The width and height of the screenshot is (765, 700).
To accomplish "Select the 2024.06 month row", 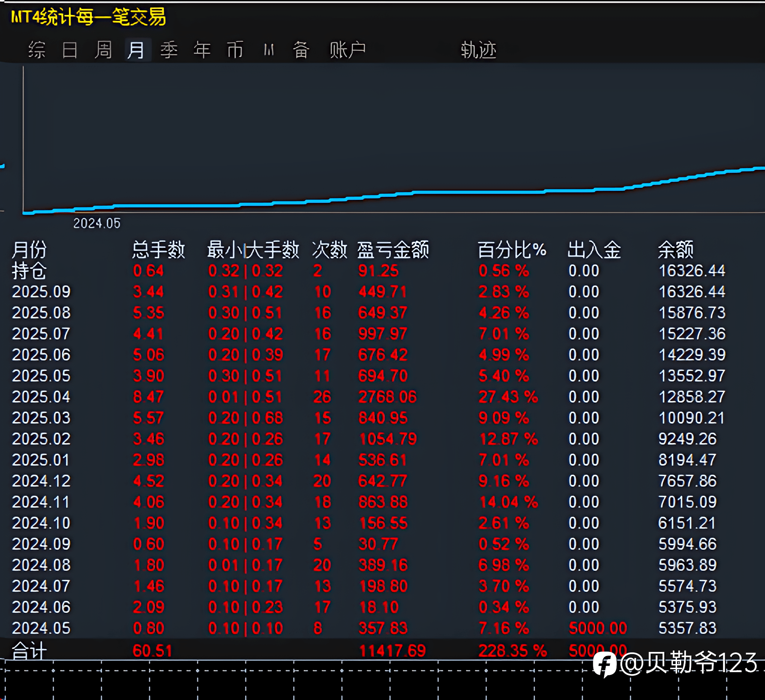I will pyautogui.click(x=368, y=607).
